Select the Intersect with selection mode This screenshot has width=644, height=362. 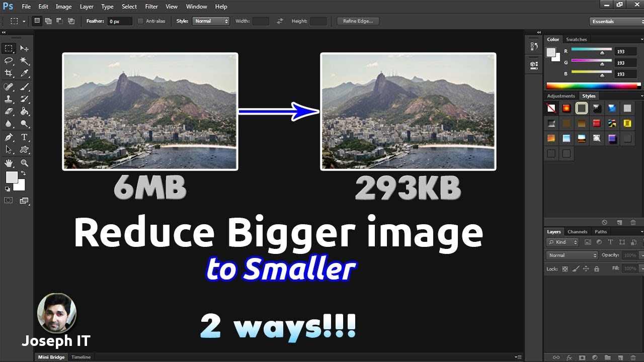(x=71, y=21)
